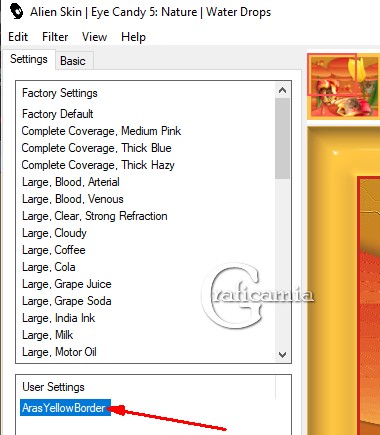Screen dimensions: 380x435
Task: Open the Filter menu
Action: pyautogui.click(x=55, y=37)
